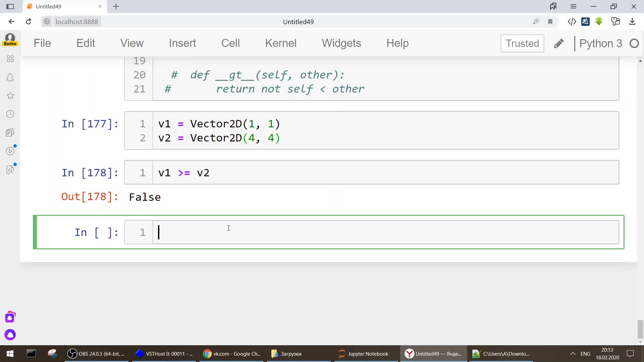Open the Windows Start menu

[x=10, y=354]
